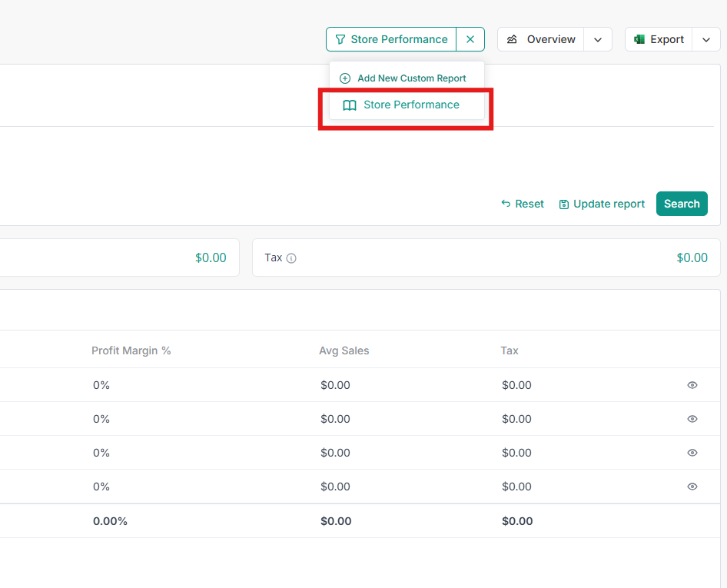The image size is (727, 588).
Task: Reset the report filters
Action: click(523, 204)
